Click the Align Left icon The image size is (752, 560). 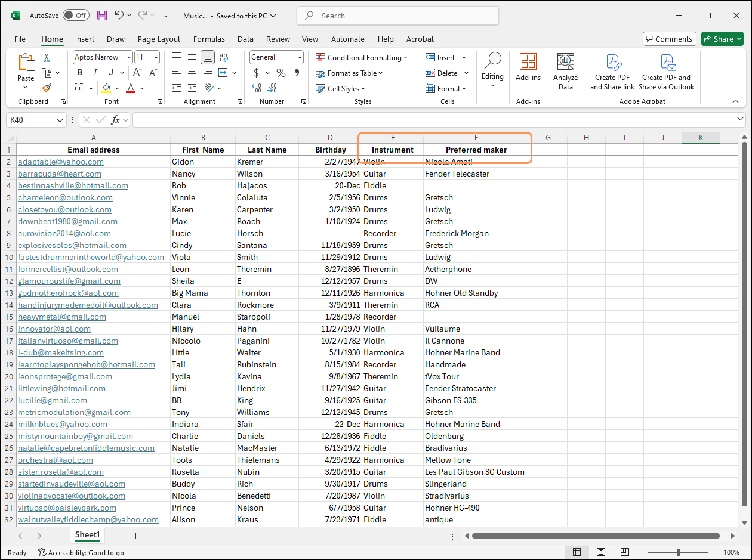pyautogui.click(x=176, y=73)
